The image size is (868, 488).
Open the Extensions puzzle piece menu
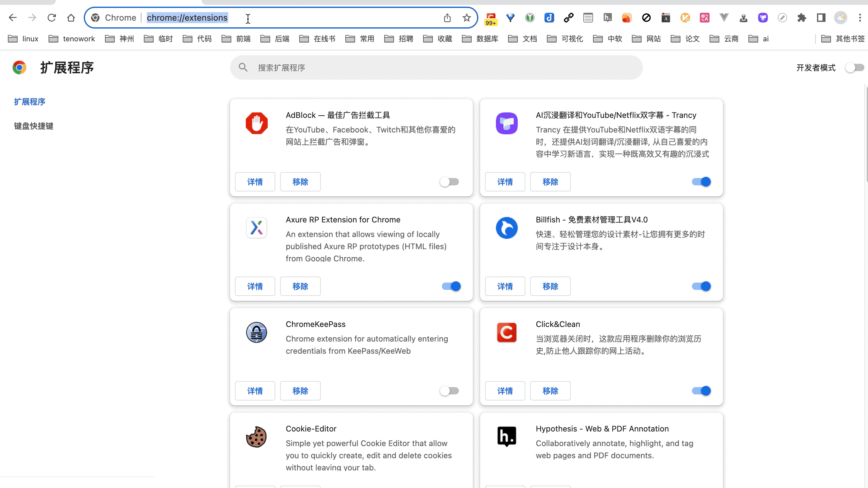tap(802, 18)
